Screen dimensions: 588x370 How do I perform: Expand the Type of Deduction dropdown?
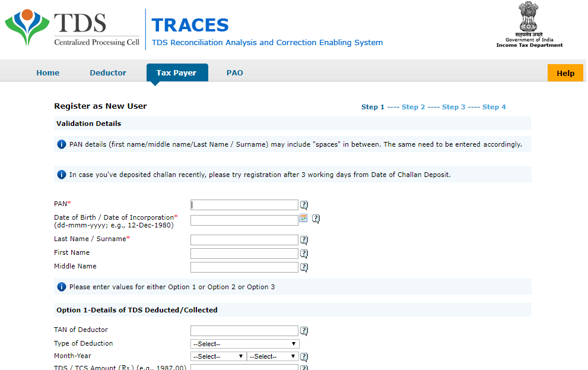click(245, 344)
